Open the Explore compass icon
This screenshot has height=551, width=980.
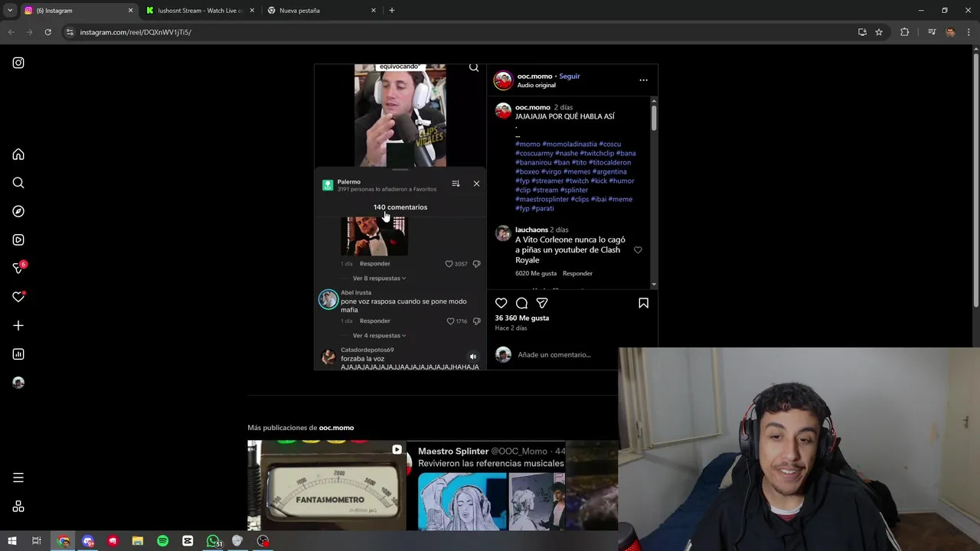pyautogui.click(x=18, y=211)
